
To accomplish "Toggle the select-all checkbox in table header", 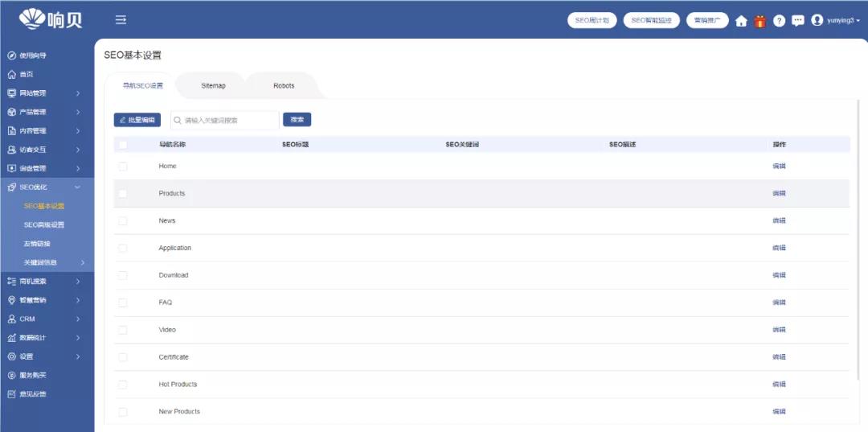I will point(123,145).
